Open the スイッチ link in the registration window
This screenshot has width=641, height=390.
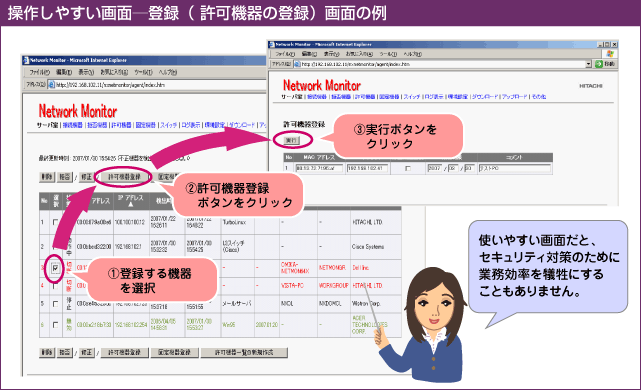(412, 97)
